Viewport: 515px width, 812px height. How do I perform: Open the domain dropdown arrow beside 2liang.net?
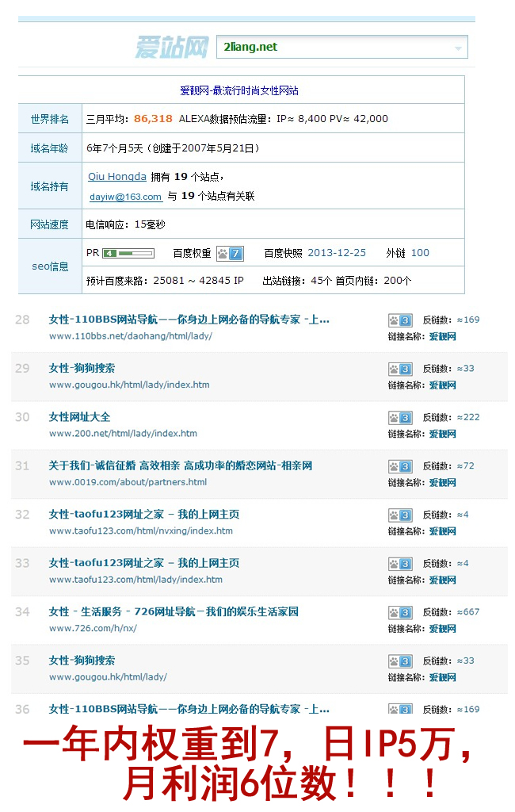[x=458, y=48]
